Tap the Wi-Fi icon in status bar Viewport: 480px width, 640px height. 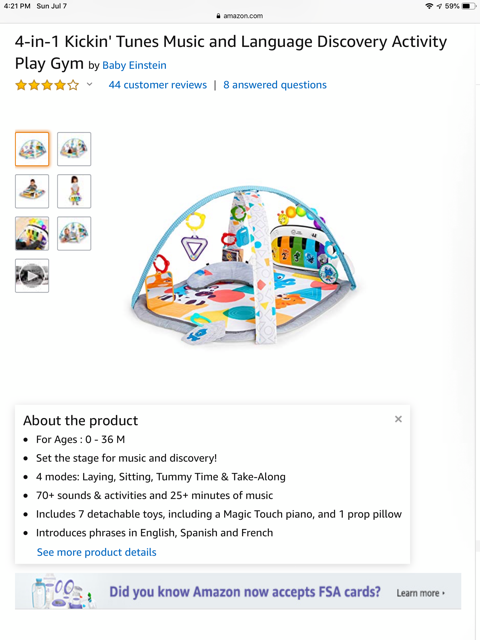[x=429, y=6]
